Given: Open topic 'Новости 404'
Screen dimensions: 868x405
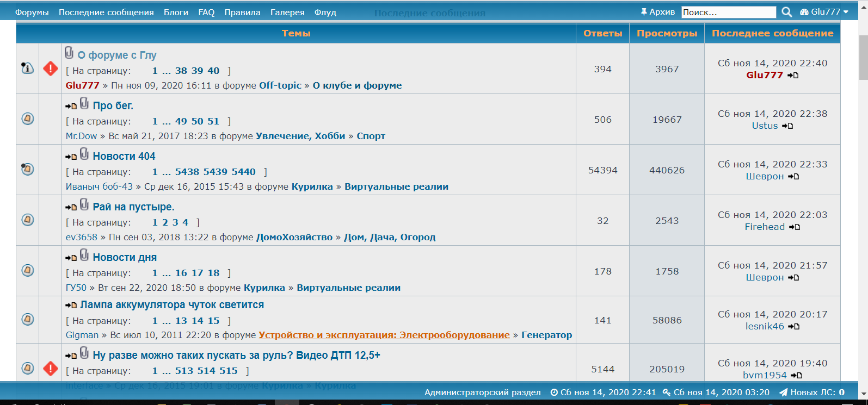Looking at the screenshot, I should tap(124, 156).
